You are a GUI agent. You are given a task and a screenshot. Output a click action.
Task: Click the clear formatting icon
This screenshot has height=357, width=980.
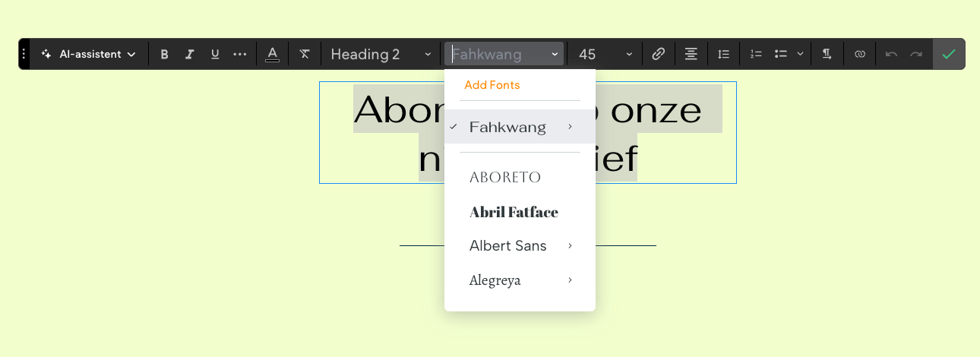[x=305, y=54]
